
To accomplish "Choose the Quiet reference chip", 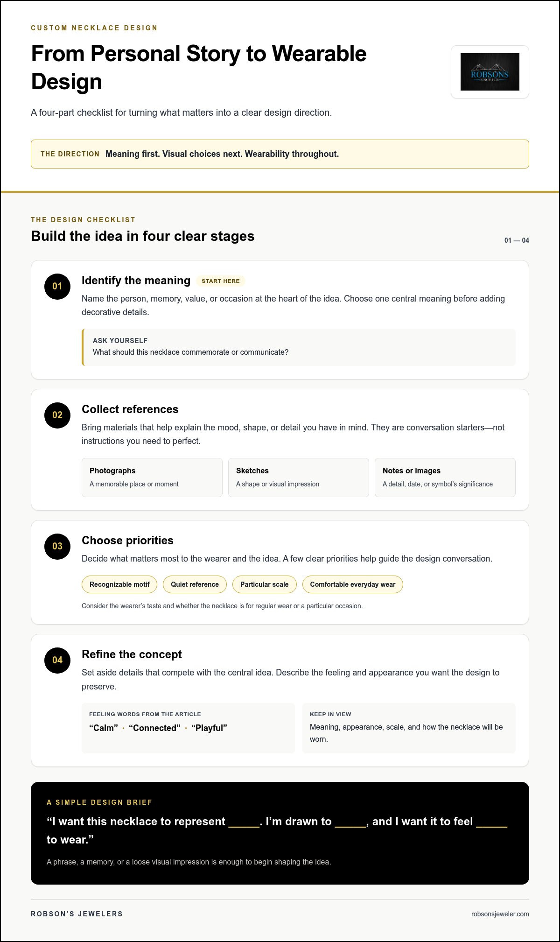I will (195, 584).
